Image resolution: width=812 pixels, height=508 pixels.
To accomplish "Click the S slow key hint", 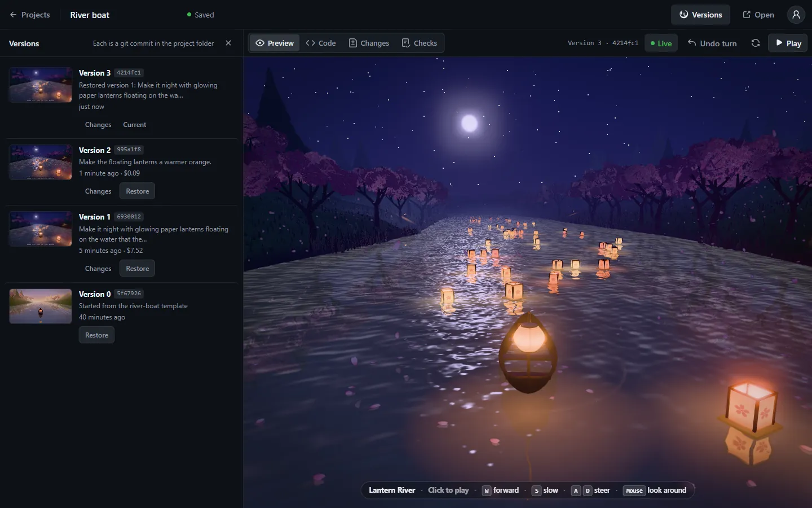I will point(545,490).
